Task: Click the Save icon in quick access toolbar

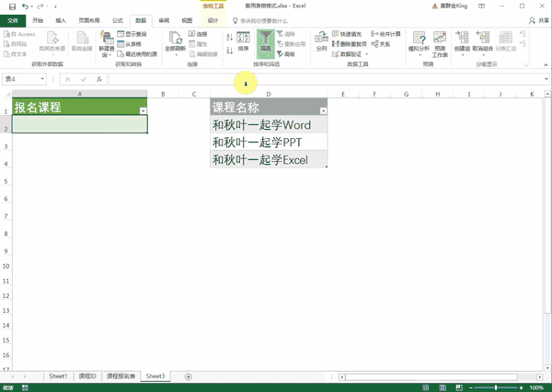Action: coord(11,6)
